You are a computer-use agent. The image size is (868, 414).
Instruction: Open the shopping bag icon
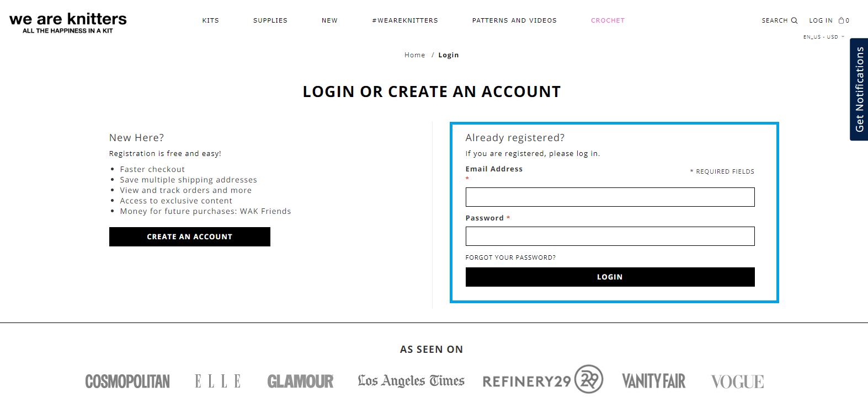(842, 20)
